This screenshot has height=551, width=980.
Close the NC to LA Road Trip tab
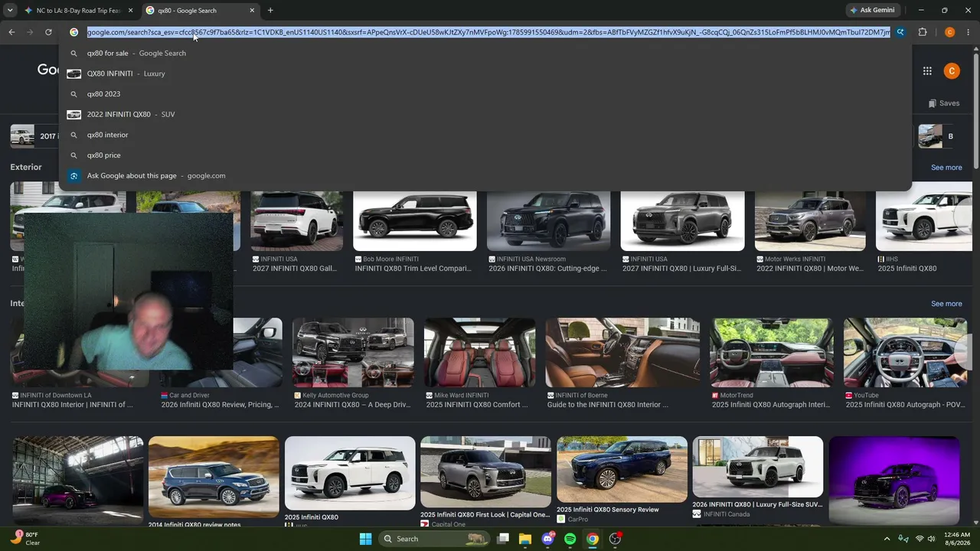click(x=130, y=11)
